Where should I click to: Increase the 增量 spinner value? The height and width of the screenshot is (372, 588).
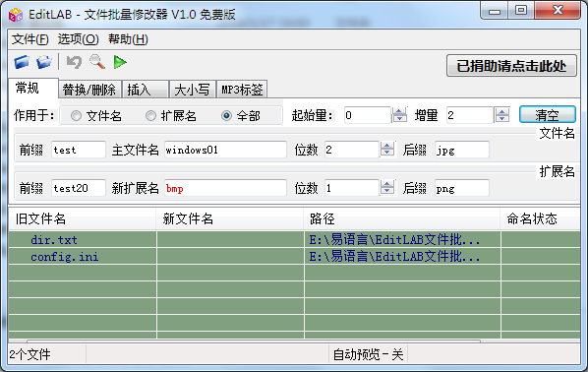tap(502, 111)
